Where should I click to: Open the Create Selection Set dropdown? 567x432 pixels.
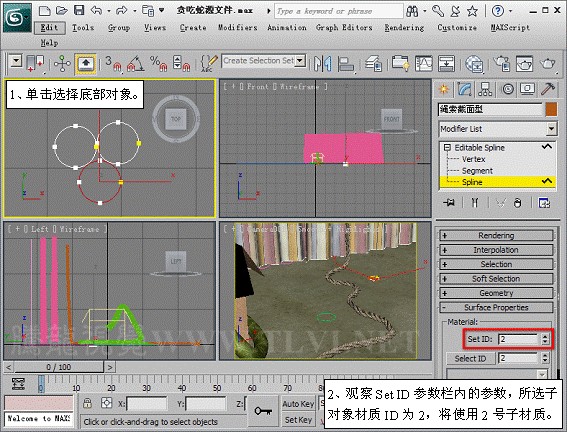(300, 61)
